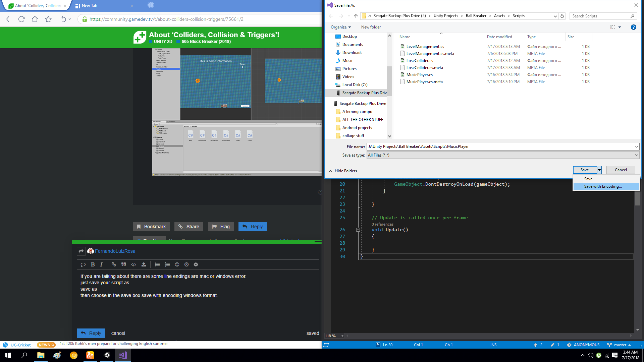Open the editor options gear icon
The height and width of the screenshot is (362, 644).
(x=196, y=264)
